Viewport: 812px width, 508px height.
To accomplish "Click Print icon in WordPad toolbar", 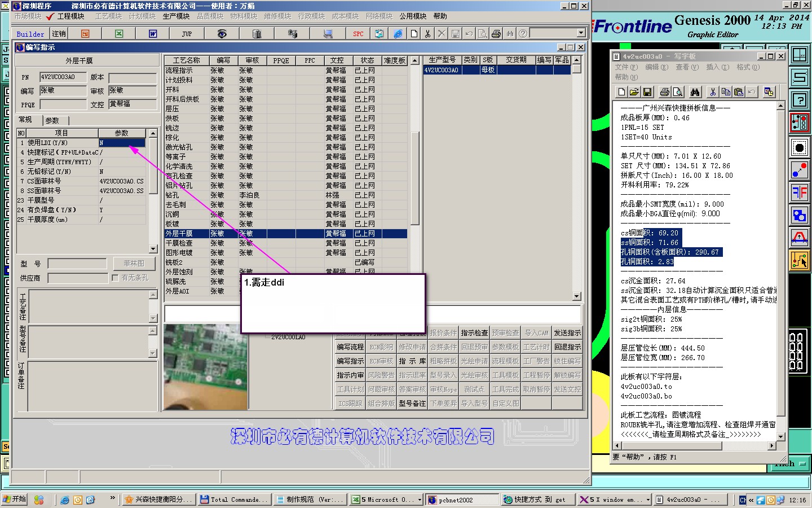I will (665, 91).
